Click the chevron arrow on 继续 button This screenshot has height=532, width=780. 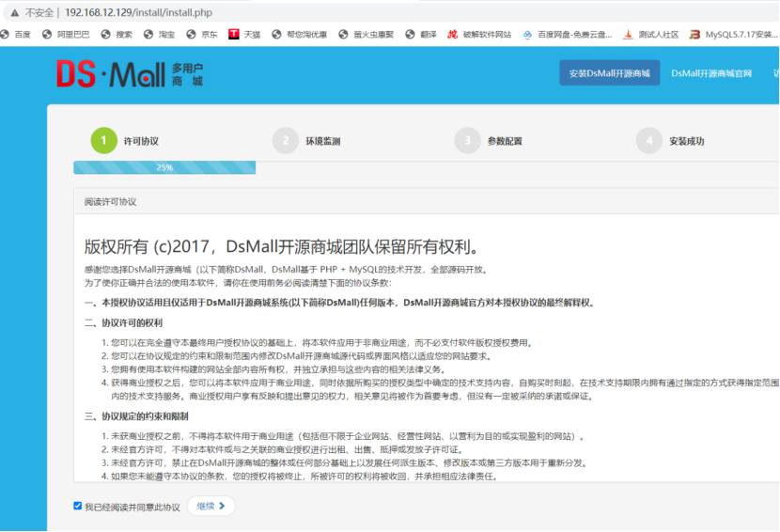click(x=222, y=506)
